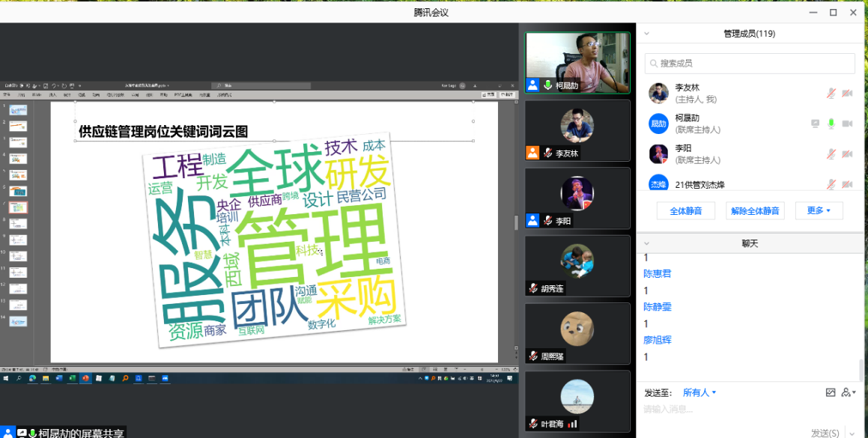Click the 全体静音 button
The height and width of the screenshot is (438, 868).
click(685, 210)
